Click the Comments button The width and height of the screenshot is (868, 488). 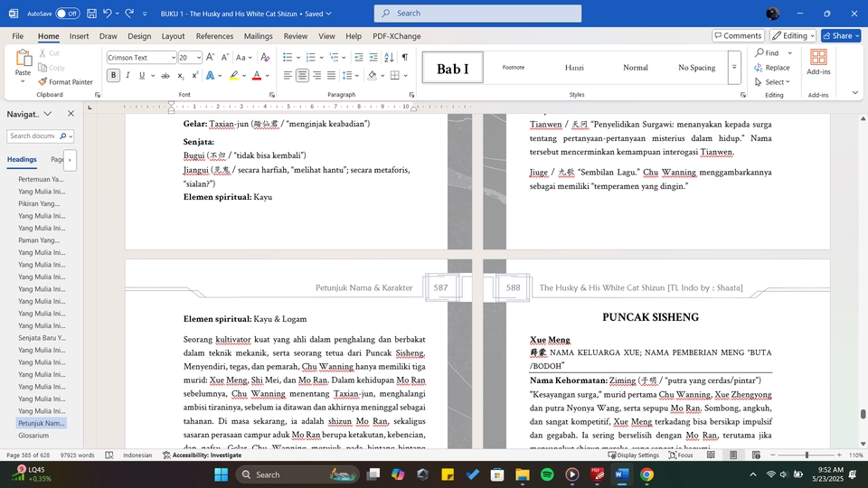tap(738, 35)
